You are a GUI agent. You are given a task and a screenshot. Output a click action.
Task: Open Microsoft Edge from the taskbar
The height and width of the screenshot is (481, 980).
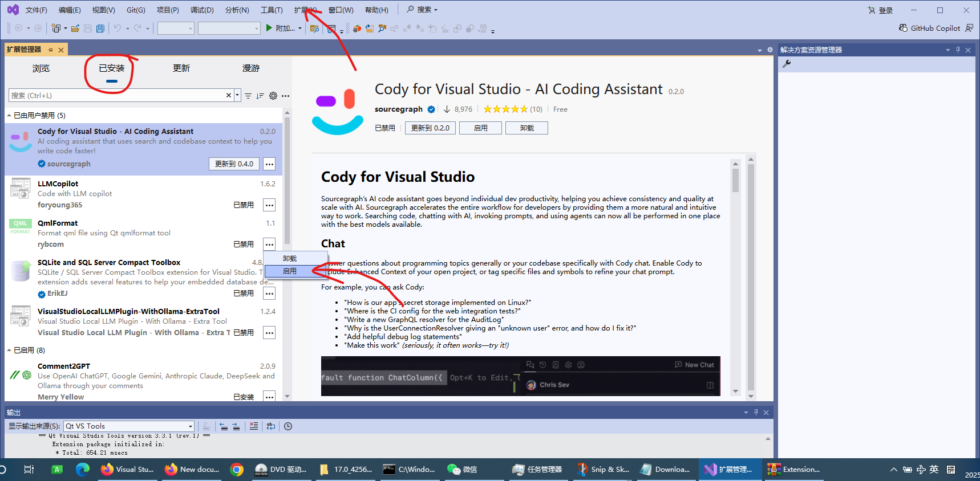[83, 470]
